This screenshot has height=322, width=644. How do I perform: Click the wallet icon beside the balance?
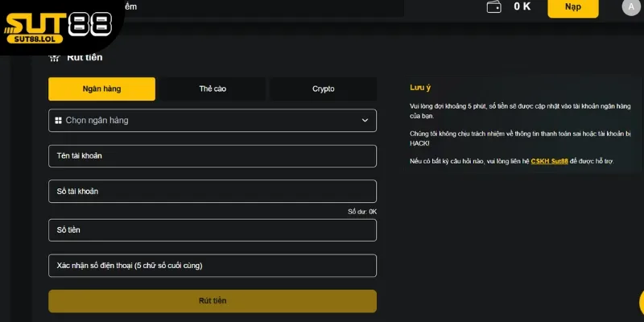(x=493, y=7)
